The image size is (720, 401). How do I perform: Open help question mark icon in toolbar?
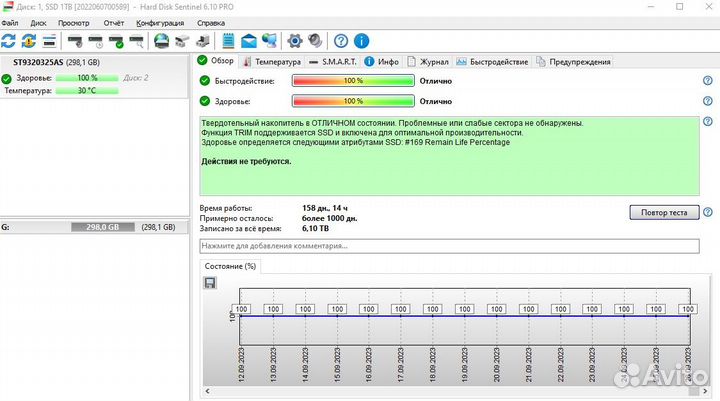tap(341, 41)
